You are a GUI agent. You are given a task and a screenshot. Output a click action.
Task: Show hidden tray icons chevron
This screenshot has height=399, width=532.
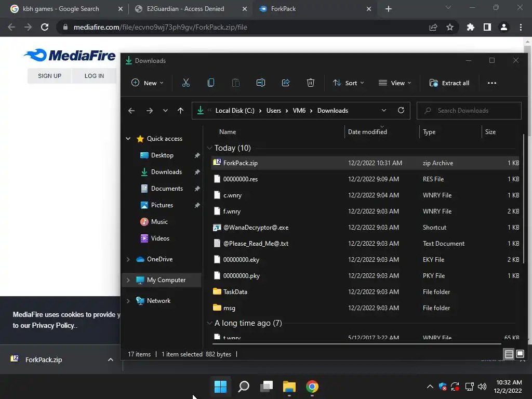430,387
